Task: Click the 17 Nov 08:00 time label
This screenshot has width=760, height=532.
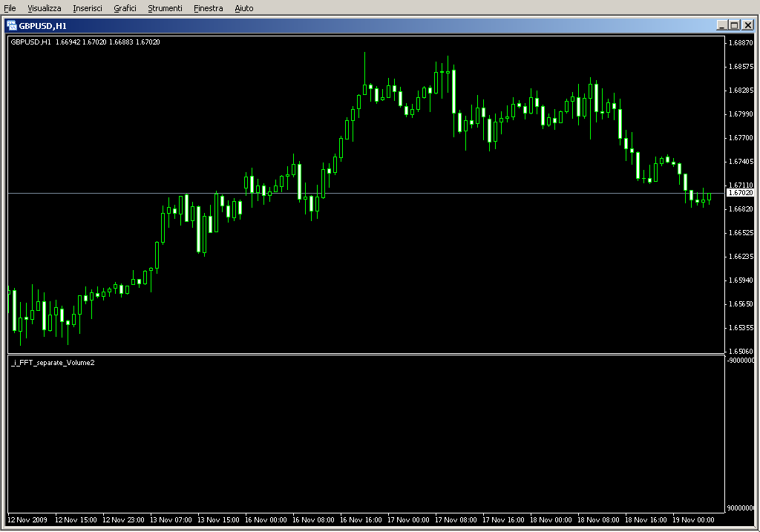Action: pos(456,520)
